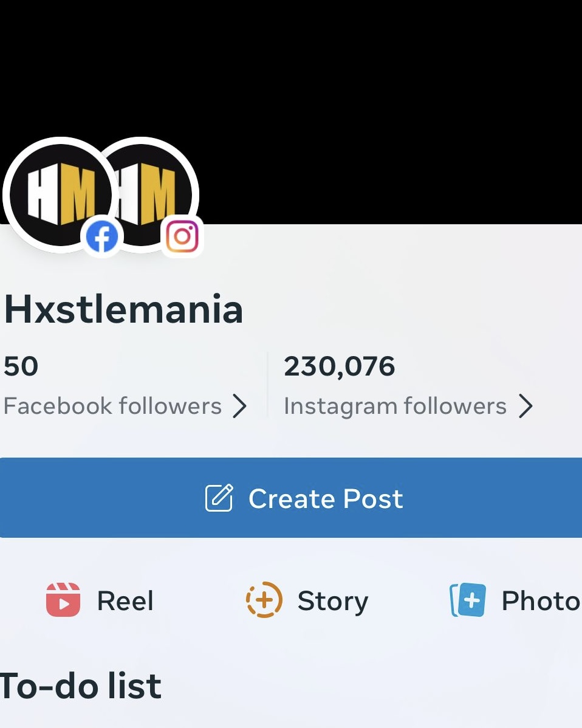Choose the Story option label
Screen dimensions: 582x728
333,602
